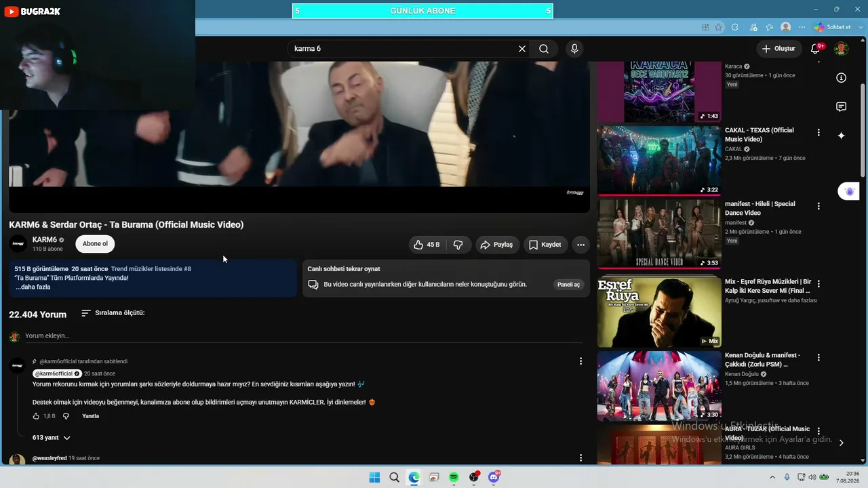The width and height of the screenshot is (868, 488).
Task: Open options for manifest Hileli video
Action: click(x=818, y=206)
